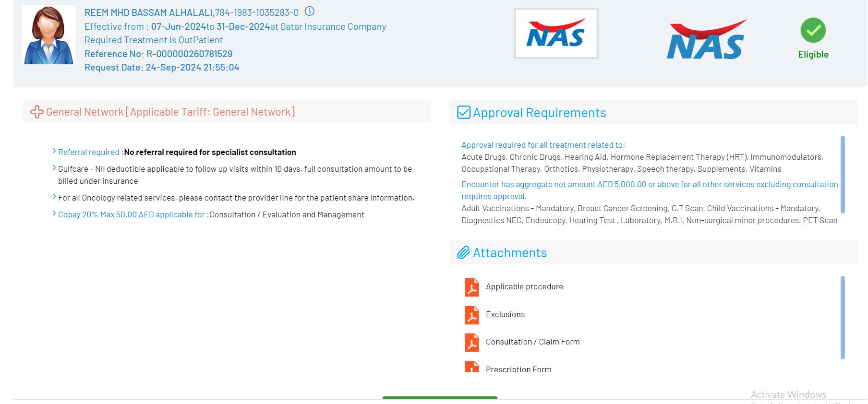
Task: Click the large NAS logo
Action: (x=706, y=39)
